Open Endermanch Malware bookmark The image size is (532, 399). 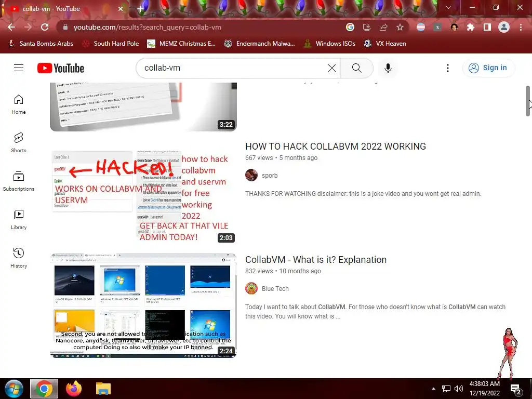[x=259, y=44]
